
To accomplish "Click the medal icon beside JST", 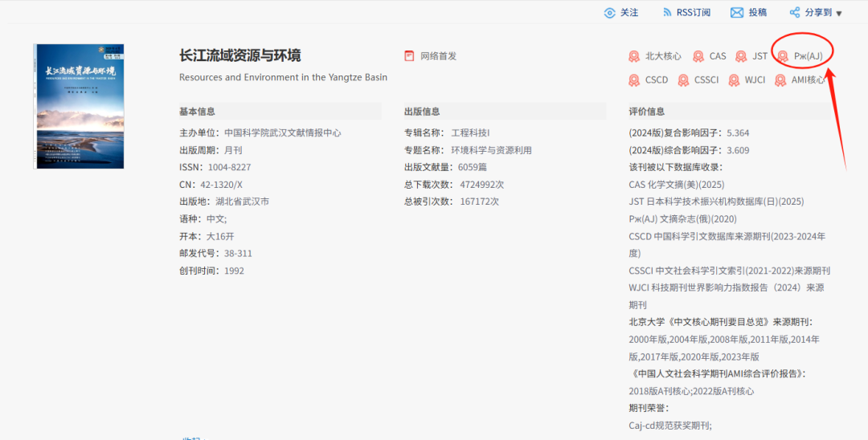I will pos(741,56).
